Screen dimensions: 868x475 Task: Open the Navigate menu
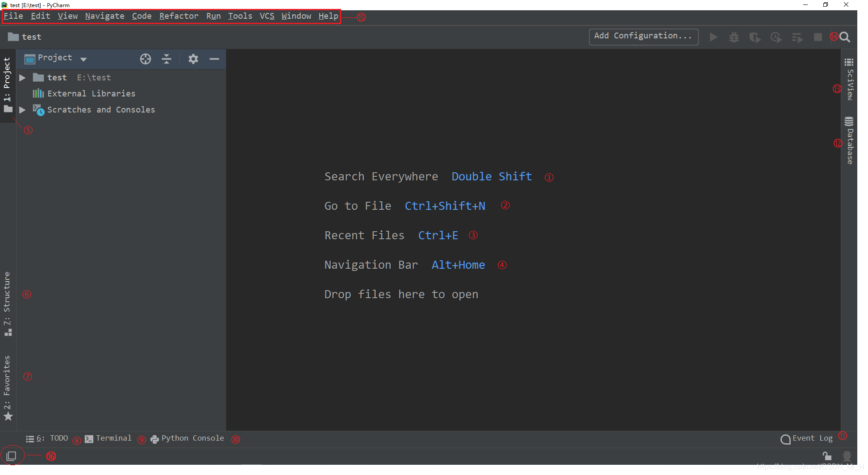104,16
